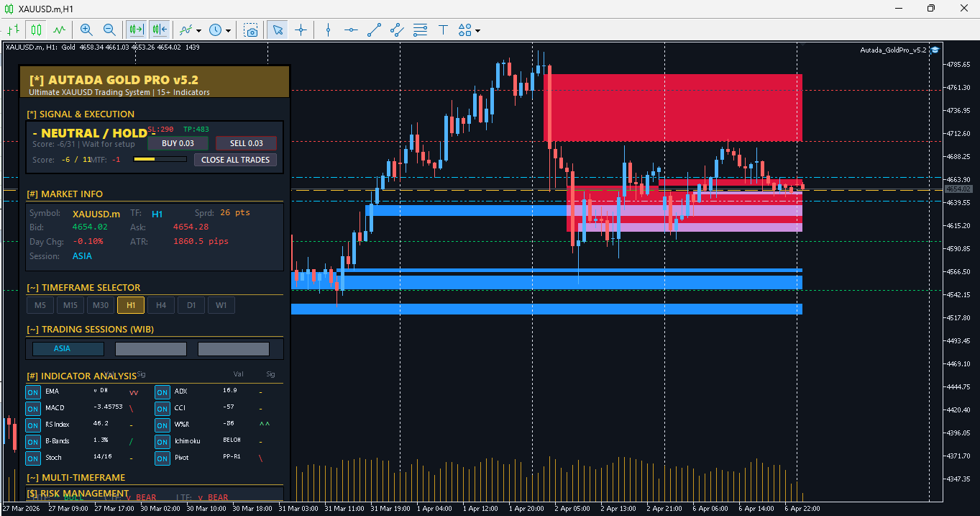The width and height of the screenshot is (980, 516).
Task: Click the ASIA trading session box
Action: 68,349
